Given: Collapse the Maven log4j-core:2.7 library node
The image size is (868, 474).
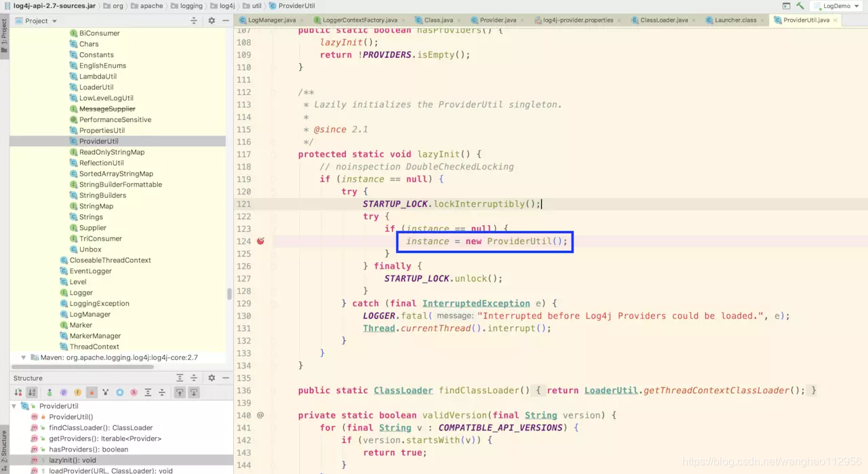Looking at the screenshot, I should pos(24,357).
